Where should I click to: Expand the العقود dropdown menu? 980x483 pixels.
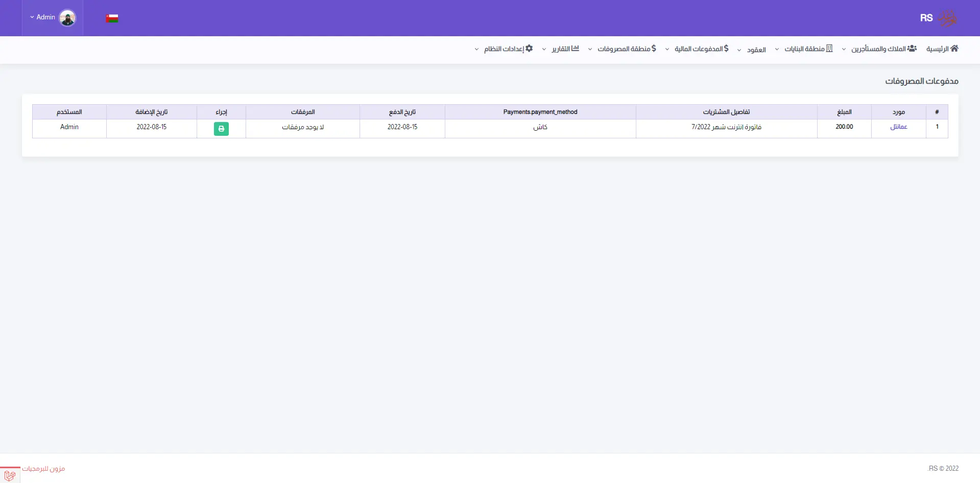[x=752, y=50]
